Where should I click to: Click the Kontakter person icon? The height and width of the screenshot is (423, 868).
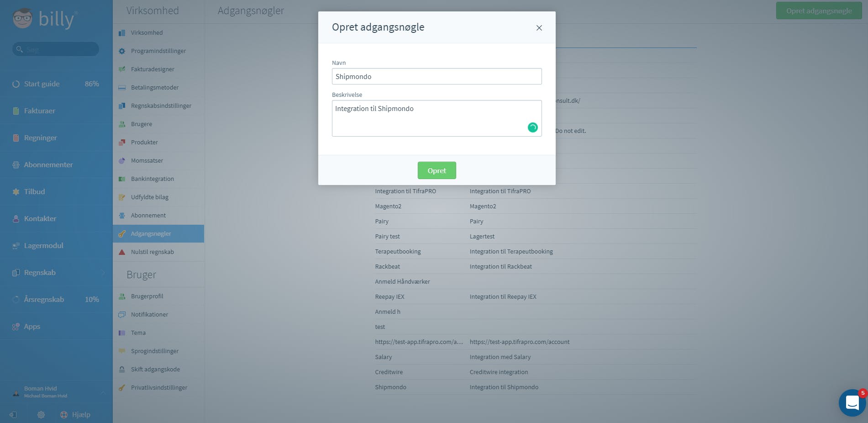point(16,219)
